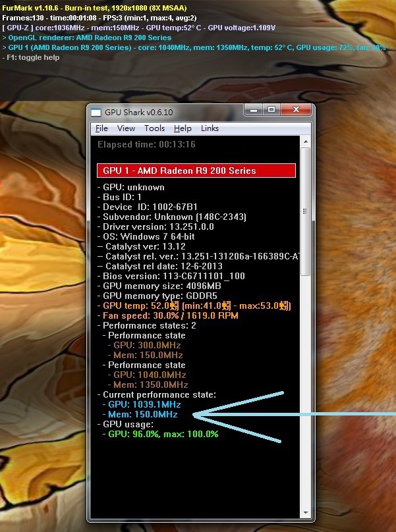Click the Catalyst rel. ver. line
This screenshot has width=396, height=532.
coord(198,256)
